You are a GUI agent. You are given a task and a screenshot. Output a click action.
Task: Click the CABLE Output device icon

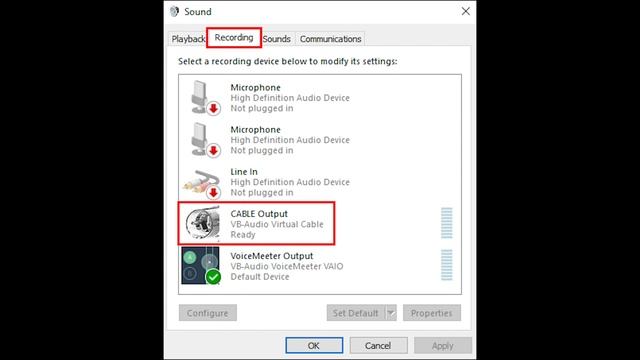203,223
